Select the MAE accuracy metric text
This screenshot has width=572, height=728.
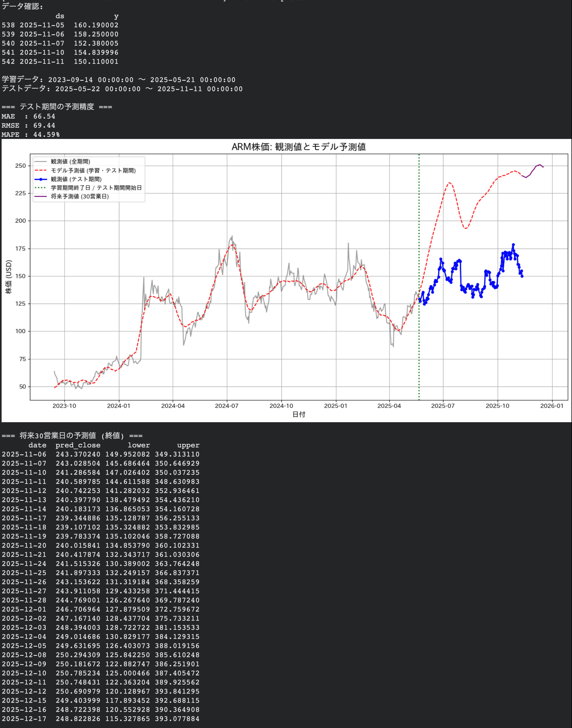coord(28,116)
